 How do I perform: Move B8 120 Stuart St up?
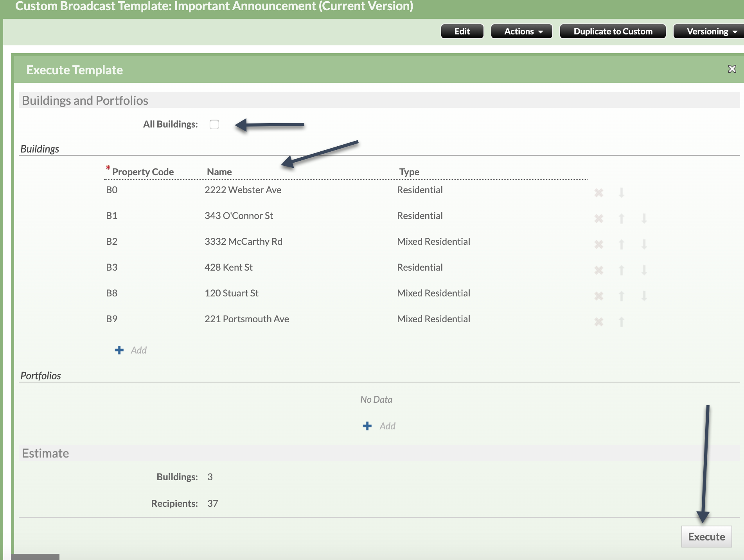click(x=621, y=296)
